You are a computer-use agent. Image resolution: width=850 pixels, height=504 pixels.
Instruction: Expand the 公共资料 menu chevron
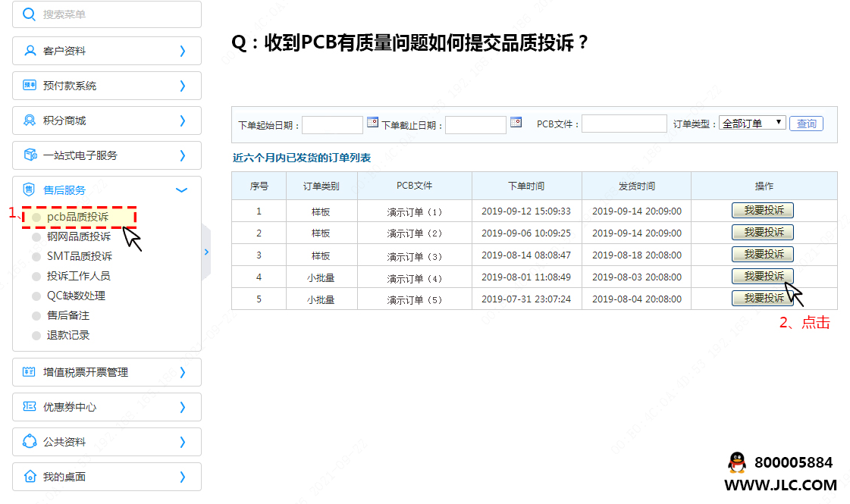pyautogui.click(x=182, y=442)
